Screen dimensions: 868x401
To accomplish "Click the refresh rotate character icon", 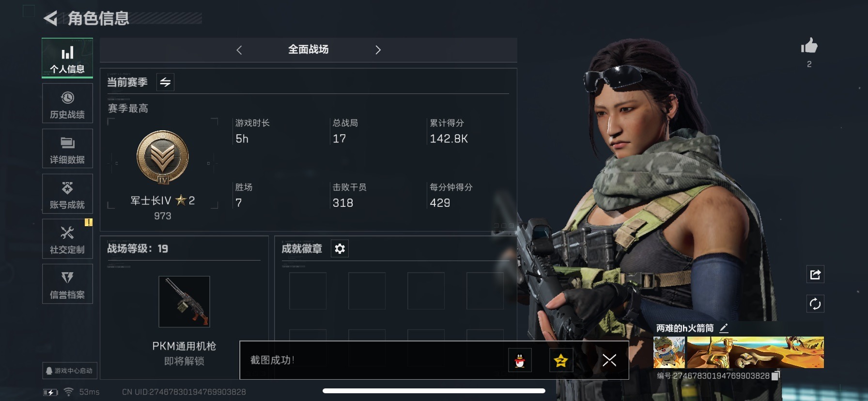I will (x=815, y=304).
